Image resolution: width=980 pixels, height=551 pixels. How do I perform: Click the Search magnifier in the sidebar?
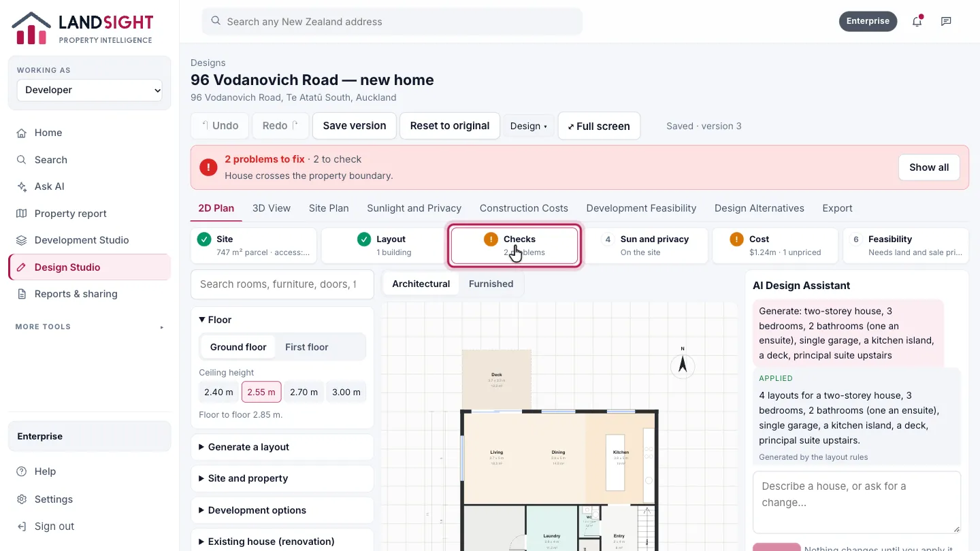click(x=22, y=160)
